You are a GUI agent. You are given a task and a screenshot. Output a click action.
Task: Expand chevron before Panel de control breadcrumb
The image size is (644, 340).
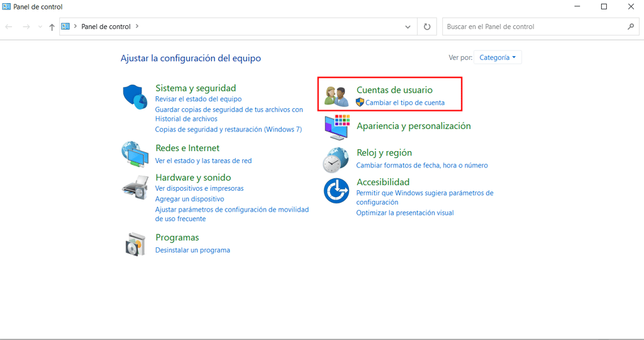click(75, 26)
